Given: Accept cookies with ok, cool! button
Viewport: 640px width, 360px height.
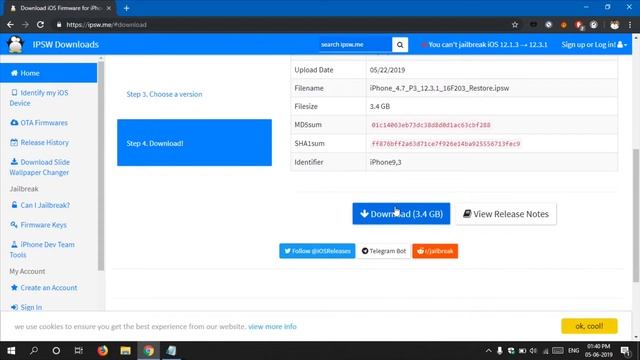Looking at the screenshot, I should click(589, 326).
